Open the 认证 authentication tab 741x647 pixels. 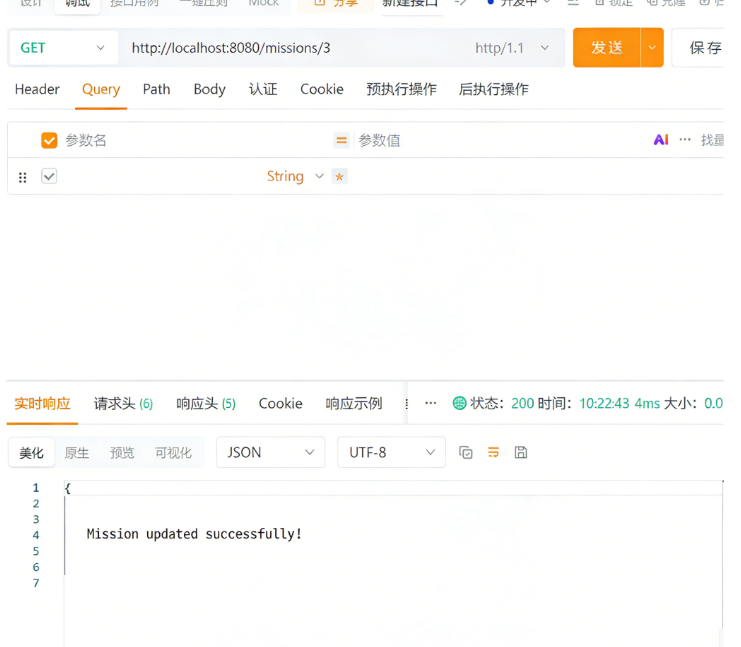tap(263, 89)
